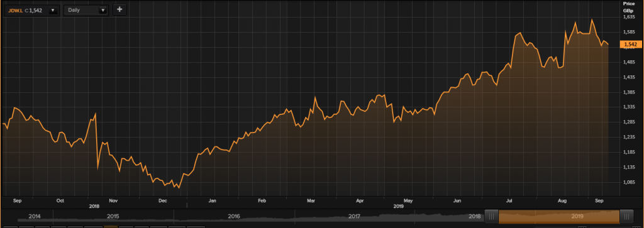The height and width of the screenshot is (228, 644).
Task: Click the 1,435 price axis label
Action: click(x=629, y=77)
